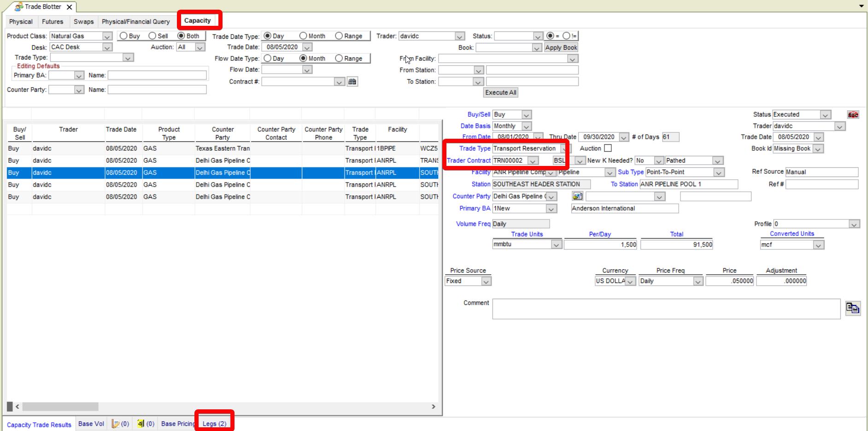Click the binoculars search icon beside Contract #

(x=352, y=82)
